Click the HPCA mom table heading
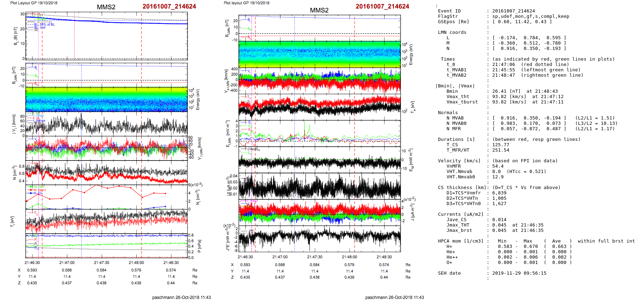The image size is (644, 300). pyautogui.click(x=461, y=241)
